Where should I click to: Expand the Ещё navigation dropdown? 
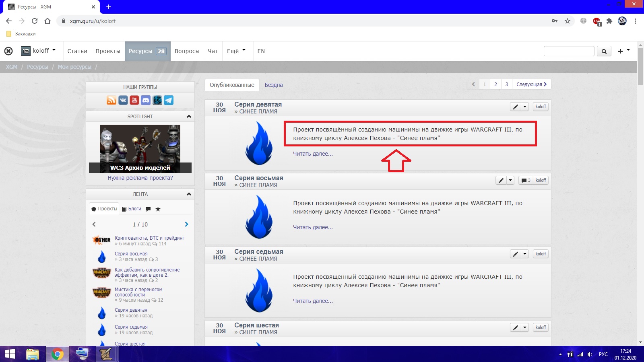[x=236, y=51]
